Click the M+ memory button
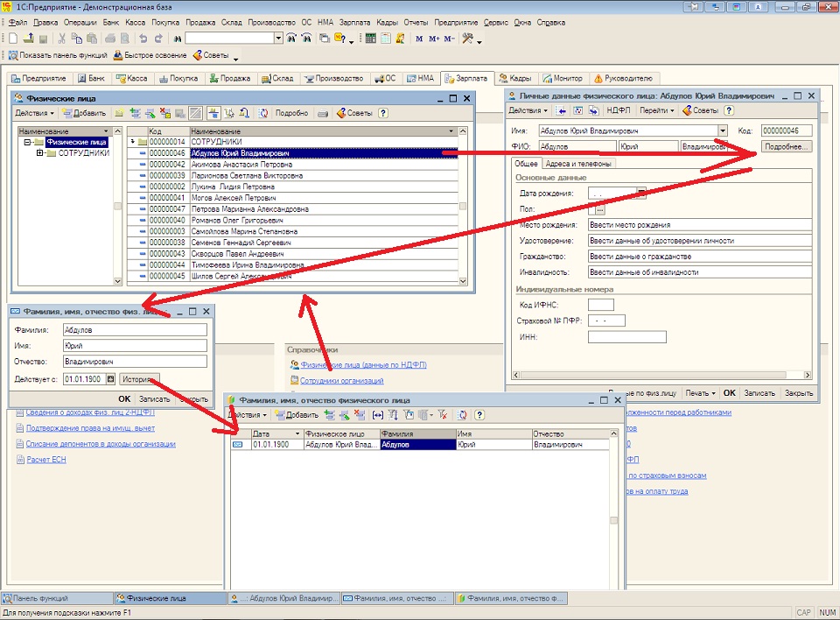Viewport: 840px width, 620px height. [434, 39]
